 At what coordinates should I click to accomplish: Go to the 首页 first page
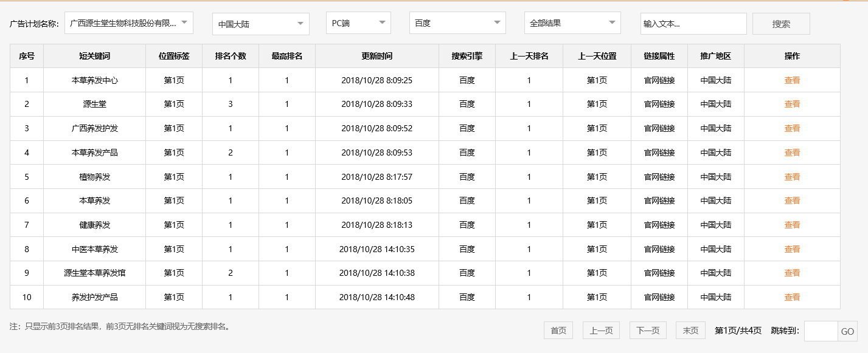click(558, 330)
